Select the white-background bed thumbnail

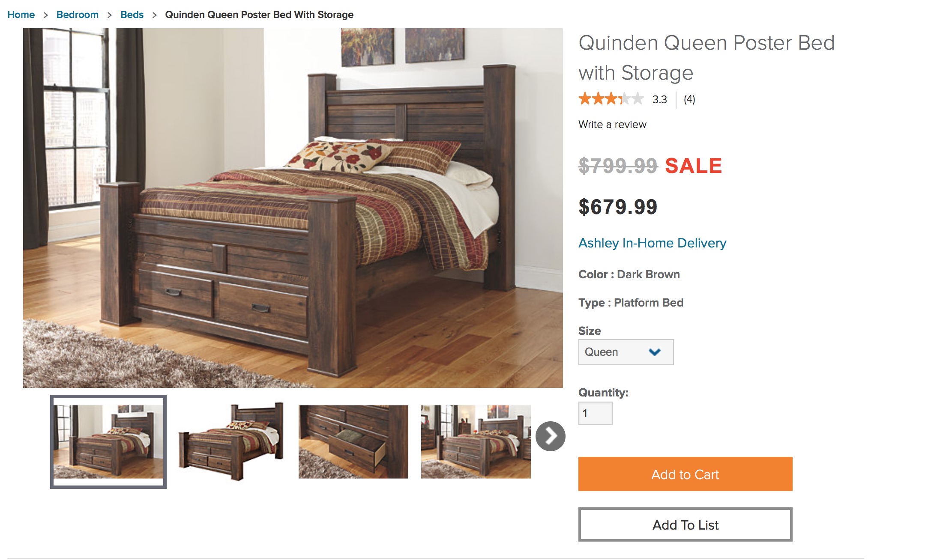click(x=231, y=442)
